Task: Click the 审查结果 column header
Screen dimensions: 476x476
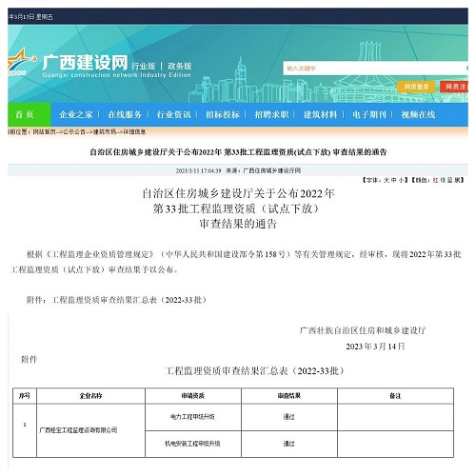Action: tap(289, 396)
